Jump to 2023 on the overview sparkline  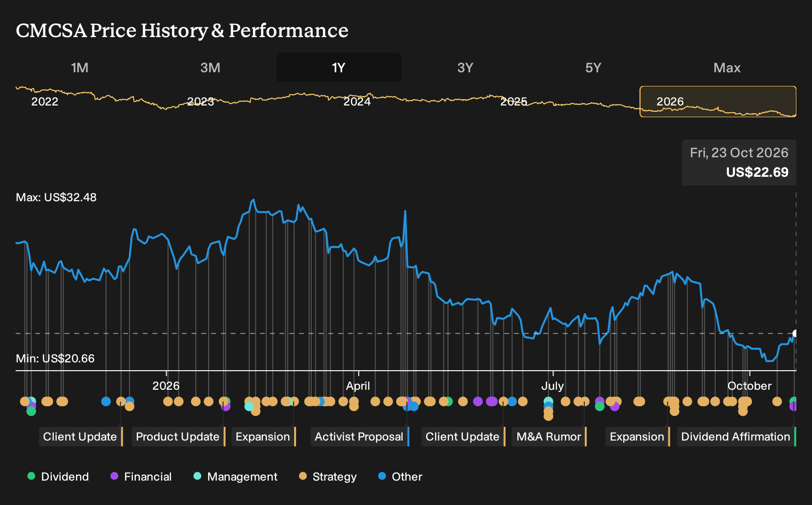point(200,102)
